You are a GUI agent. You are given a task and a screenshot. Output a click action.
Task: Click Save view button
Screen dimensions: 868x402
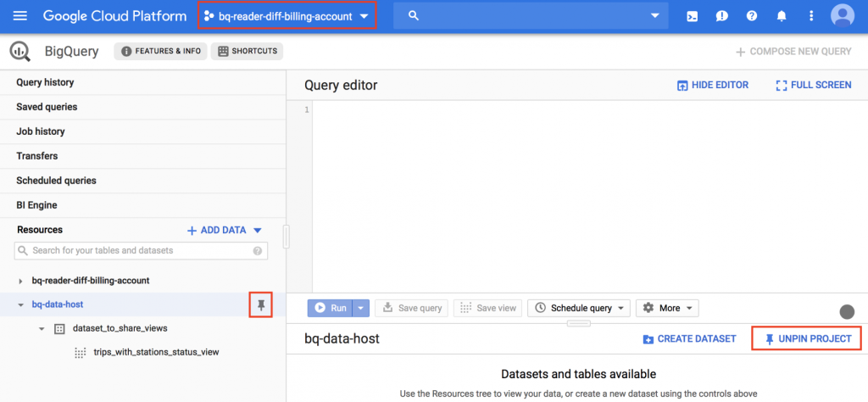pos(488,308)
